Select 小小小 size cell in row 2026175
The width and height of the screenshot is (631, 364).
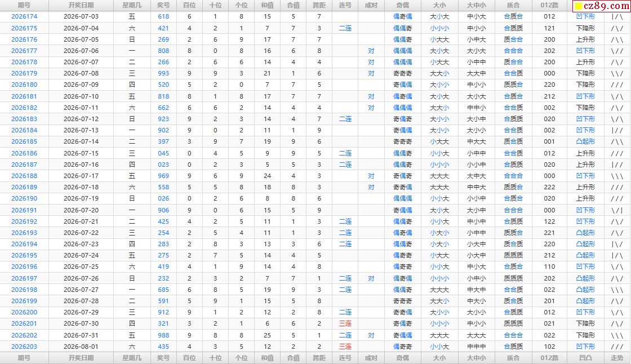pyautogui.click(x=439, y=28)
